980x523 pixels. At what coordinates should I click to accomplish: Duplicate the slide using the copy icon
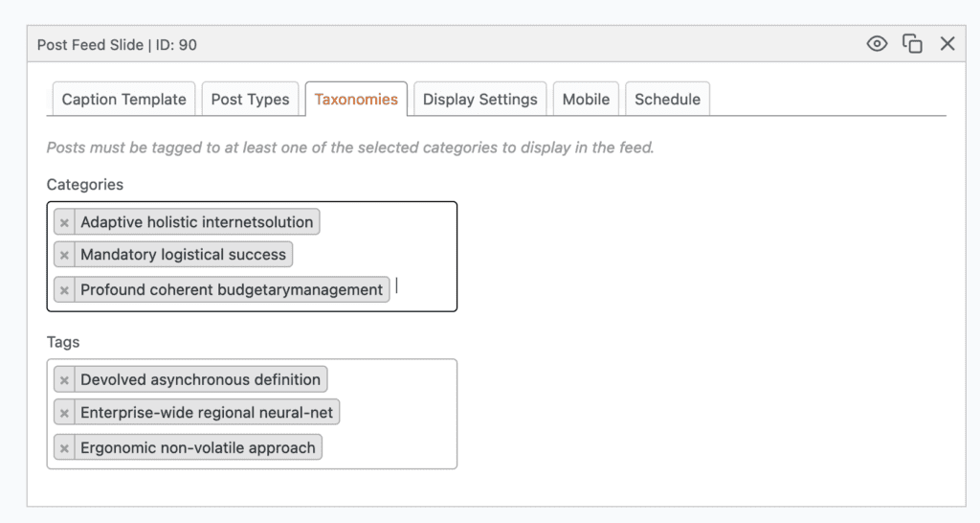tap(912, 44)
